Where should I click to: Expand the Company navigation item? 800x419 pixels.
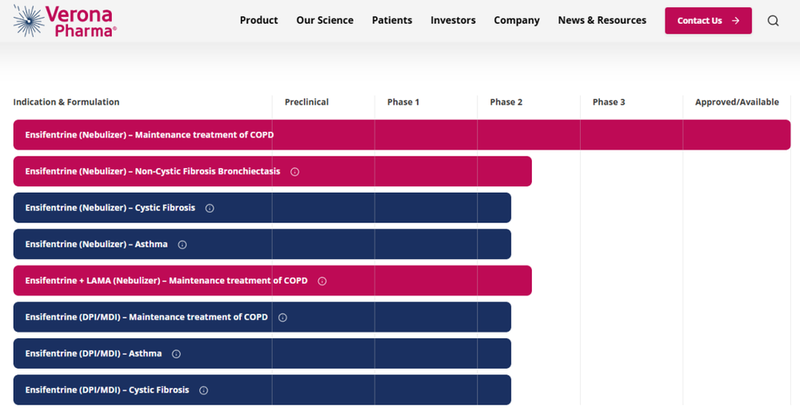click(517, 21)
